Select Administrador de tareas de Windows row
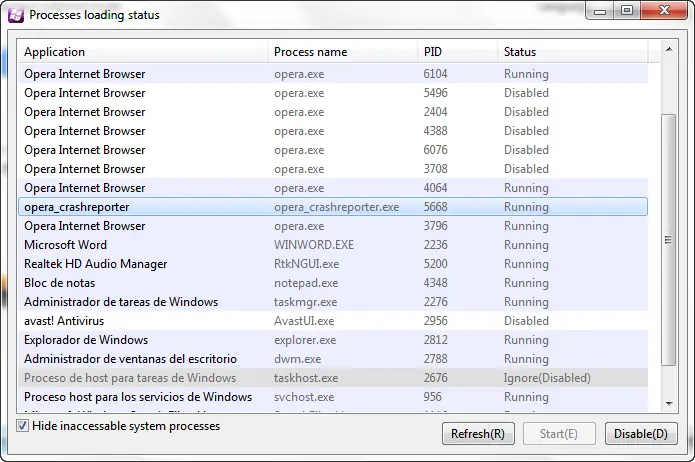Screen dimensions: 695x462 point(333,302)
